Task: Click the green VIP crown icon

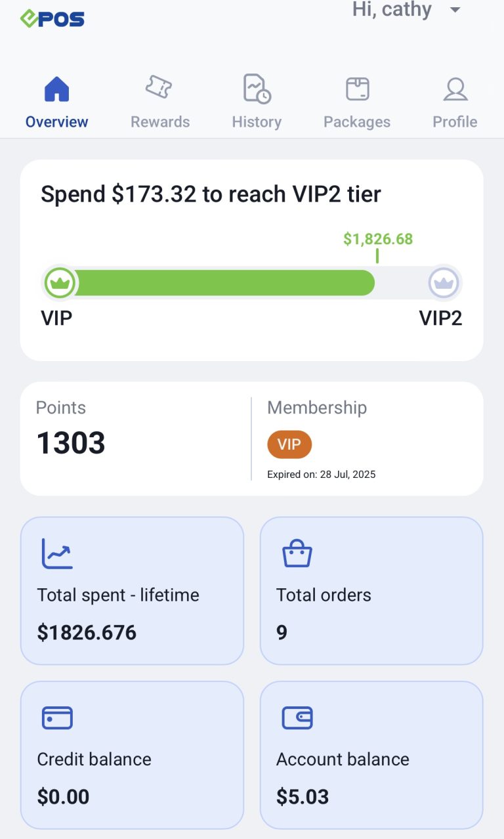Action: pyautogui.click(x=60, y=283)
